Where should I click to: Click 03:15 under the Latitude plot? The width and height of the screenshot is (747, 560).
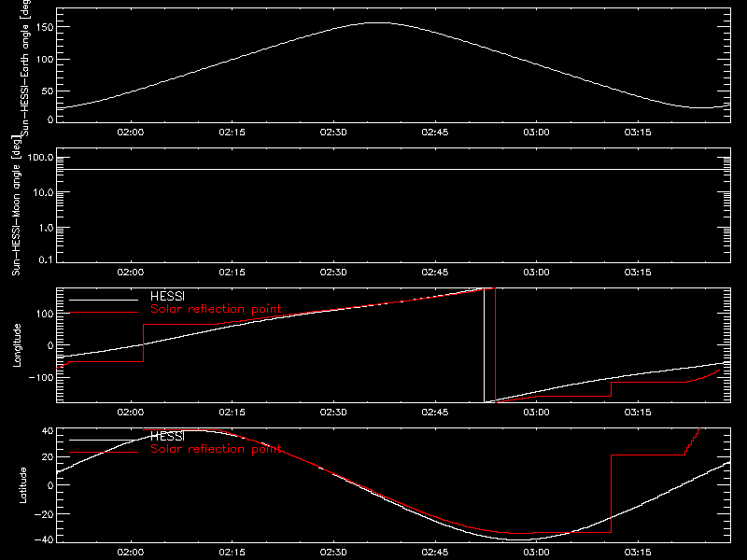[638, 552]
